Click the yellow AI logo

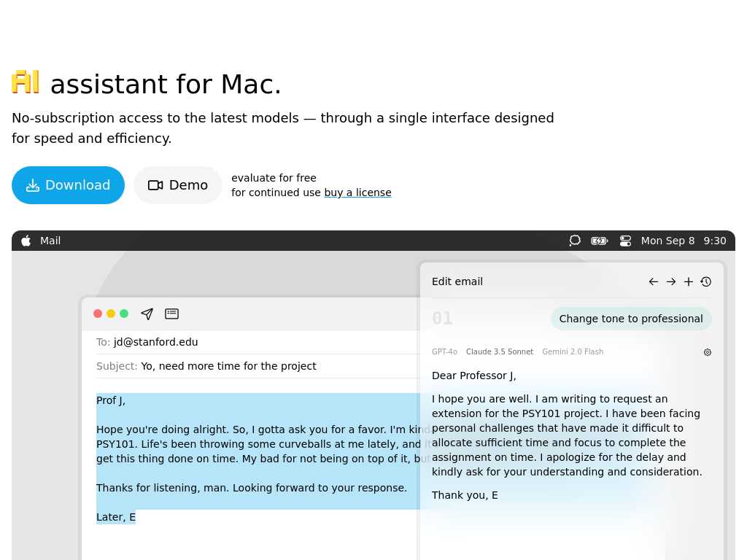(x=26, y=82)
